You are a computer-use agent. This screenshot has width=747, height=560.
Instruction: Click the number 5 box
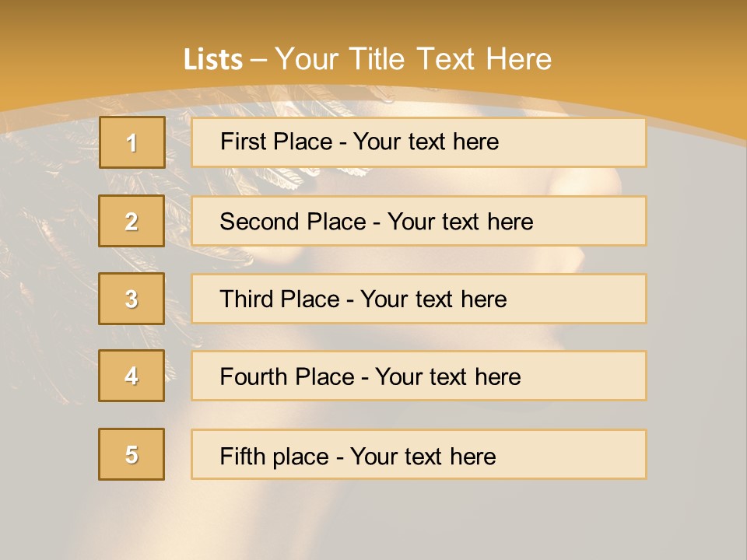pos(132,454)
